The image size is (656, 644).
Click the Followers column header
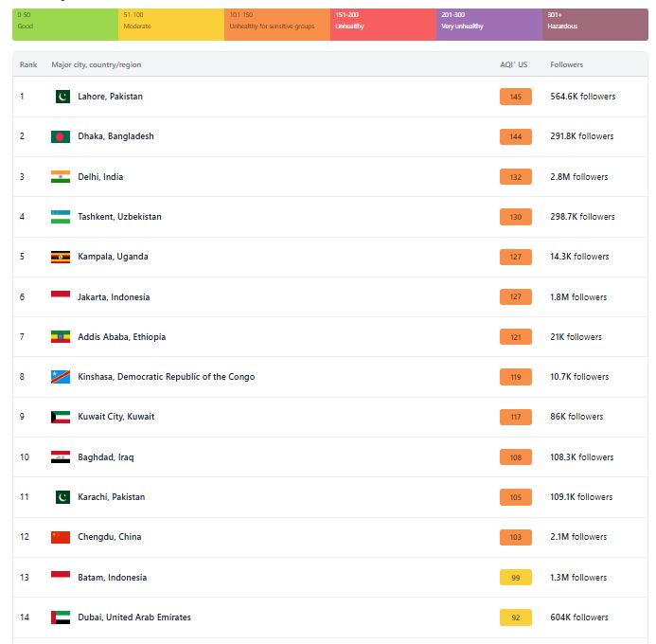[566, 64]
